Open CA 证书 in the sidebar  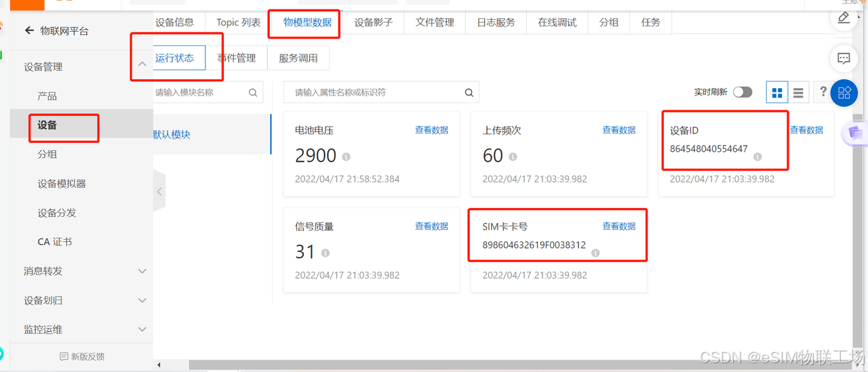pos(55,242)
